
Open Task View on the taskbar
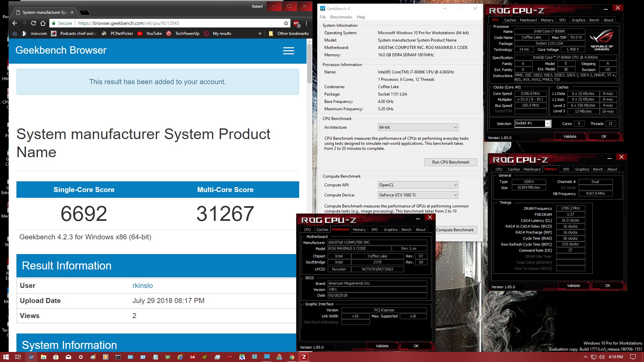tap(18, 357)
